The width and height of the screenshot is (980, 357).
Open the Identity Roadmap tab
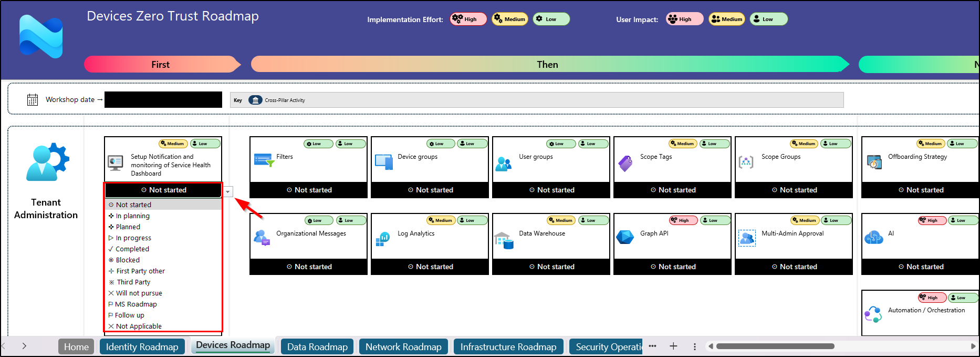click(x=142, y=346)
